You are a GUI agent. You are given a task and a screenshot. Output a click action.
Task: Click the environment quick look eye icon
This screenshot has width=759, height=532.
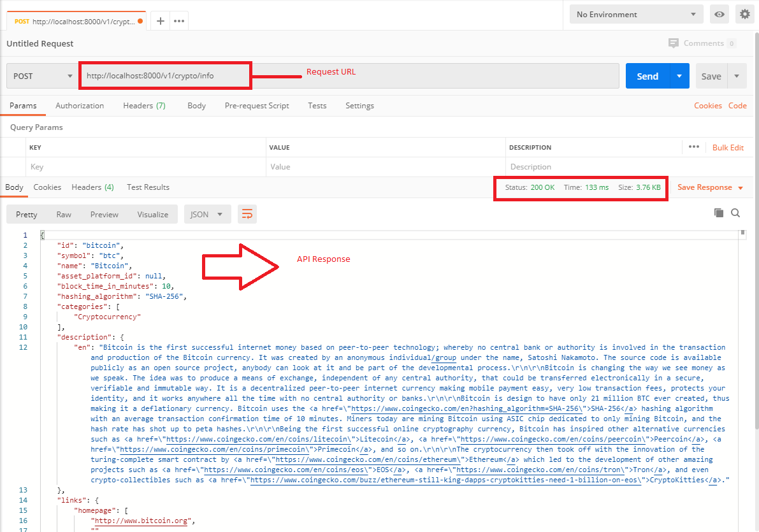719,15
